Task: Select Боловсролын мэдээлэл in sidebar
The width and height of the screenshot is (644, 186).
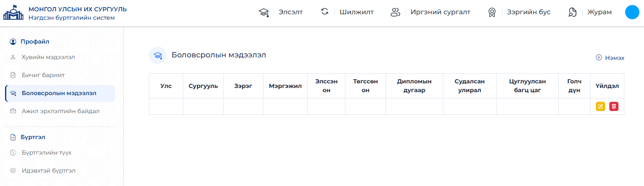Action: 60,93
